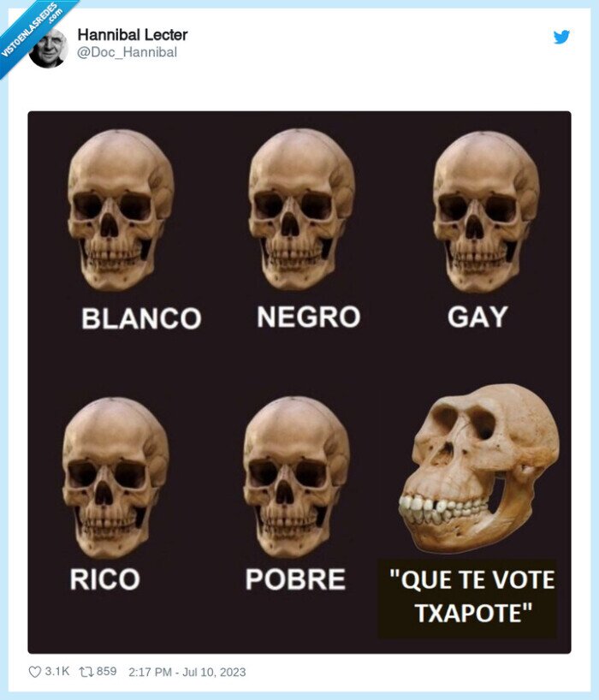Click the retweet arrows icon
Screen dimensions: 599x700
[x=86, y=672]
